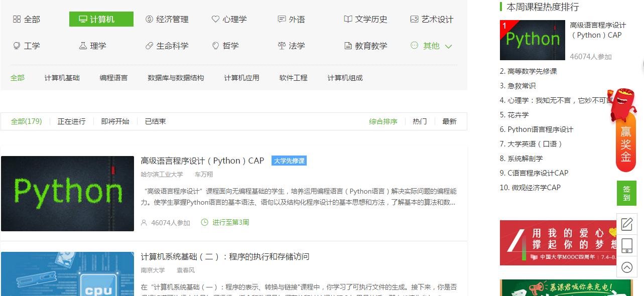The width and height of the screenshot is (644, 296).
Task: Filter courses by 即将开始
Action: [115, 121]
